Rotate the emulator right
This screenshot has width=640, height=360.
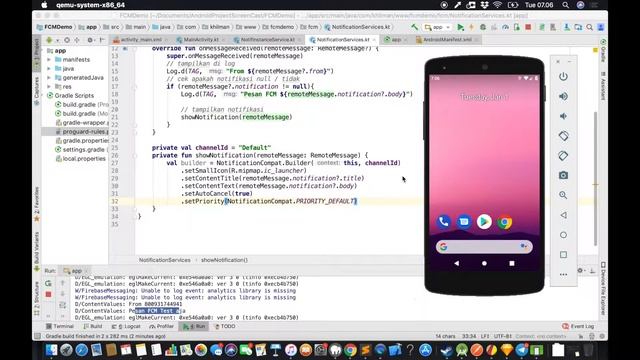pos(563,156)
